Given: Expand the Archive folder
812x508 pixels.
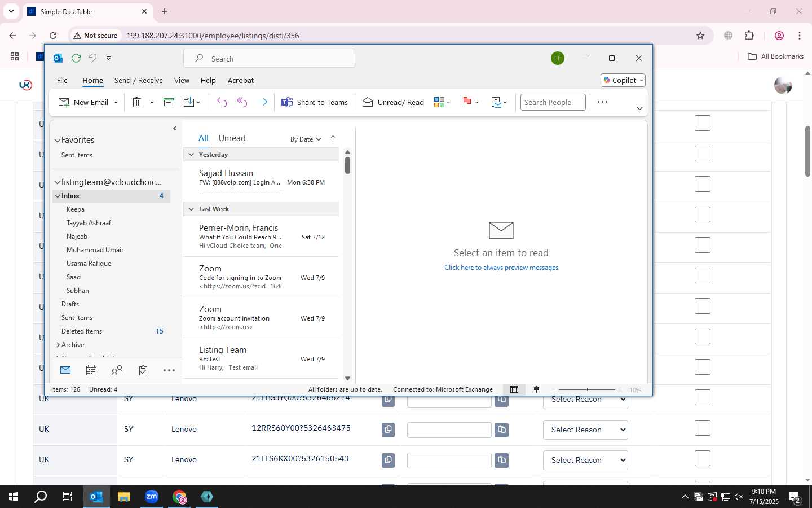Looking at the screenshot, I should pyautogui.click(x=58, y=345).
